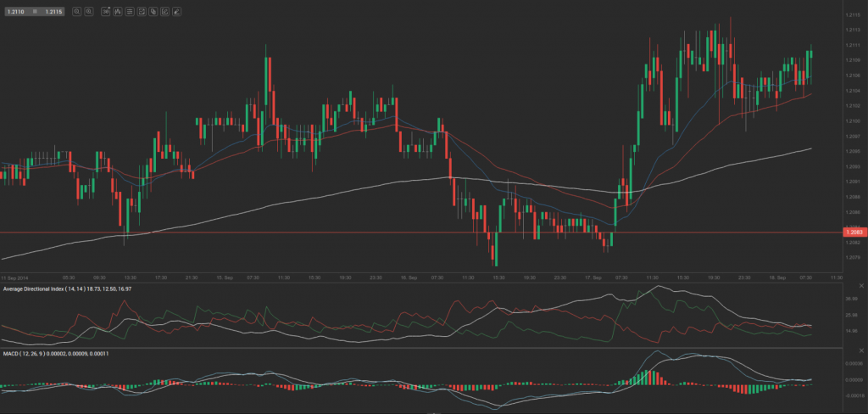Open the 30-minute timeframe selector
Screen dimensions: 868x414
click(106, 11)
